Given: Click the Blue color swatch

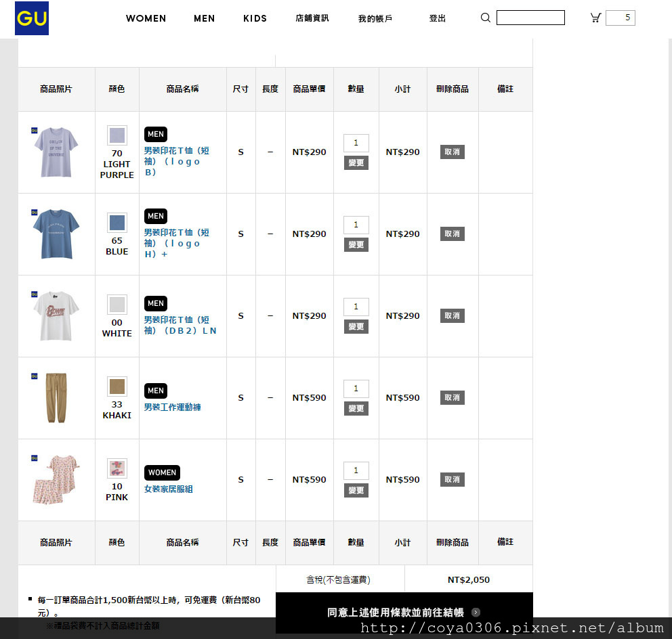Looking at the screenshot, I should [117, 223].
